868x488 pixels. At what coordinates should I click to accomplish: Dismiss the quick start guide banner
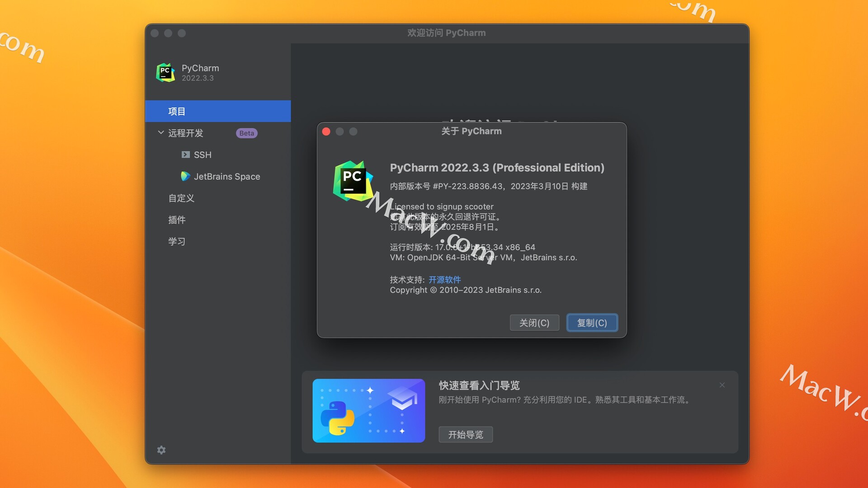coord(722,385)
